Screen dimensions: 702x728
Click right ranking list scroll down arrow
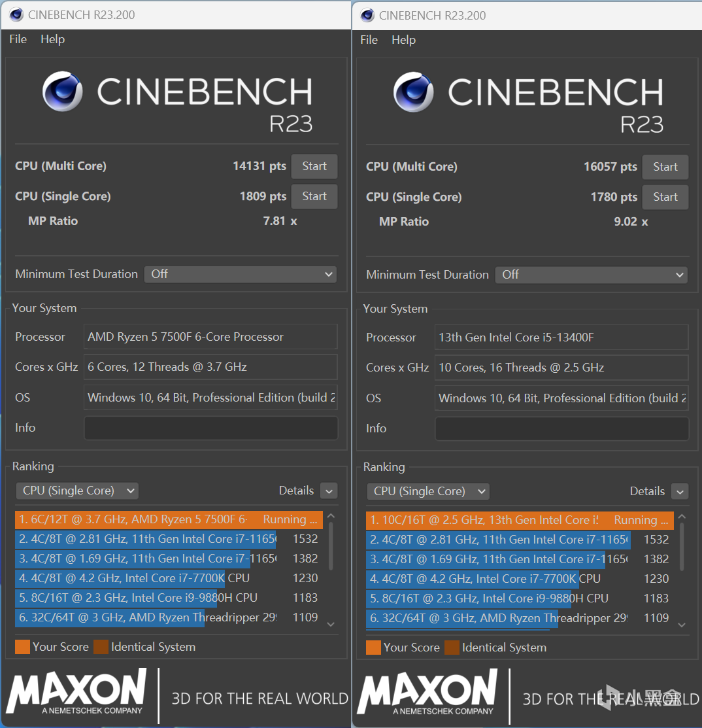pos(682,625)
